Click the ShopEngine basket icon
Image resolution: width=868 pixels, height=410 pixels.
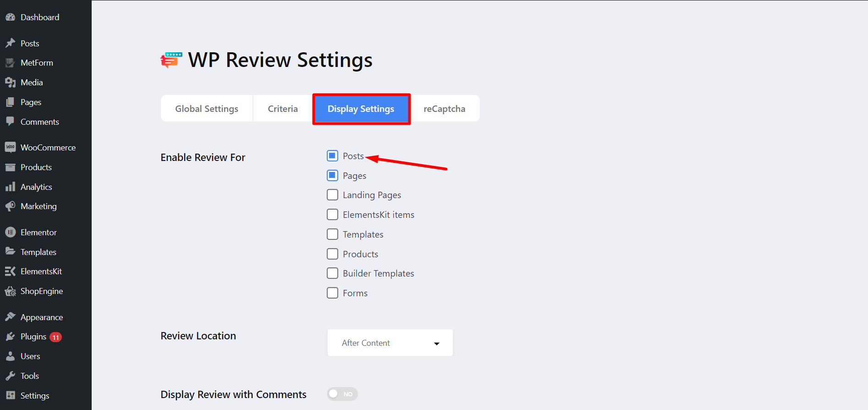[x=10, y=291]
